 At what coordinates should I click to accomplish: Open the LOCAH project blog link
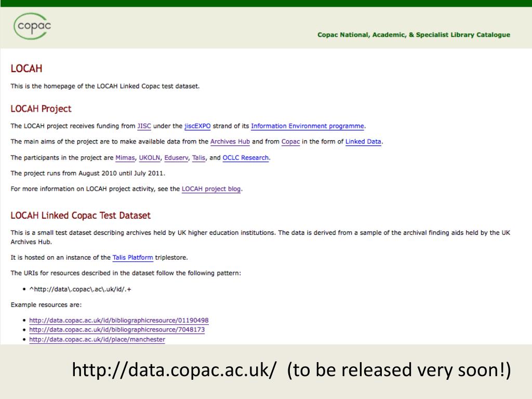211,189
